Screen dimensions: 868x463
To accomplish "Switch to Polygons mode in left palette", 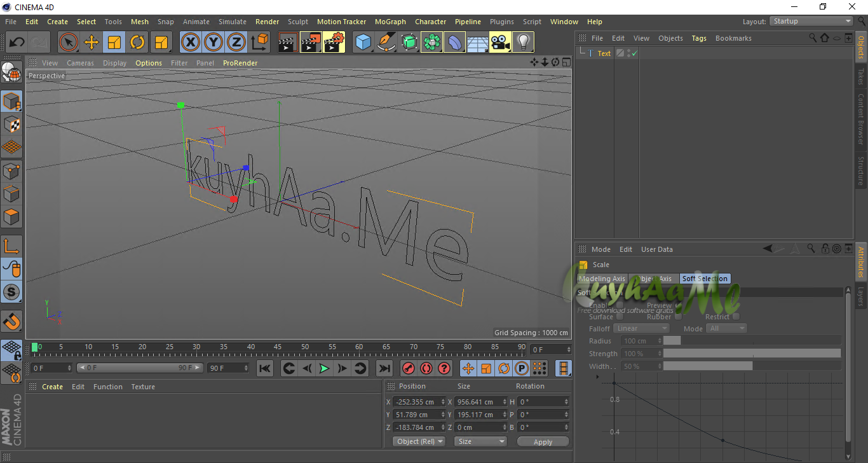I will [11, 216].
